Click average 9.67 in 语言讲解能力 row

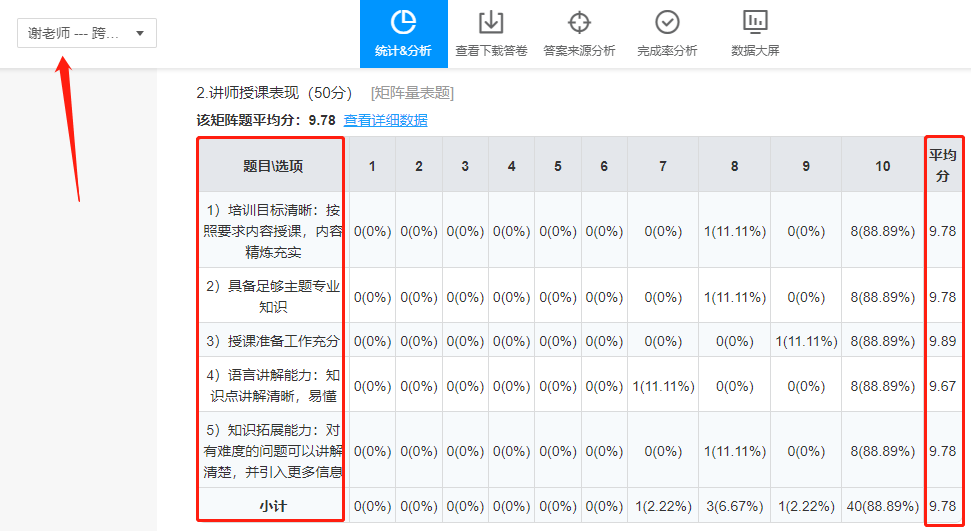point(942,387)
